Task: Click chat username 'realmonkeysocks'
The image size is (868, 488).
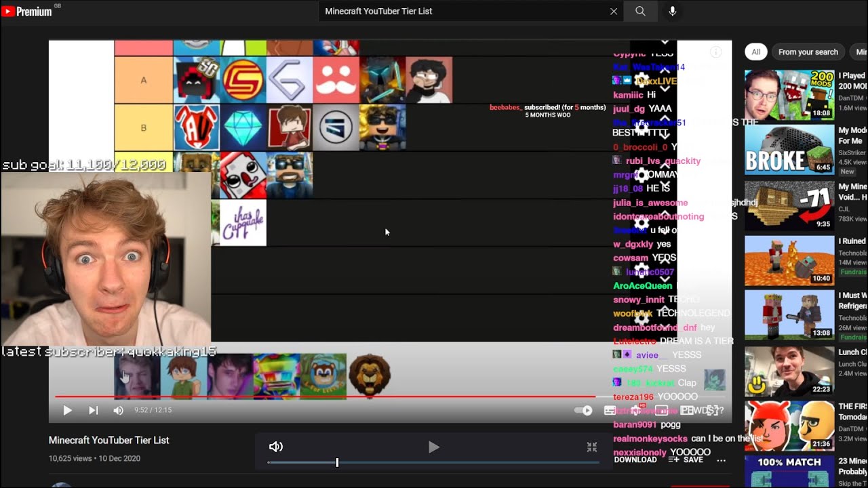Action: click(x=650, y=439)
